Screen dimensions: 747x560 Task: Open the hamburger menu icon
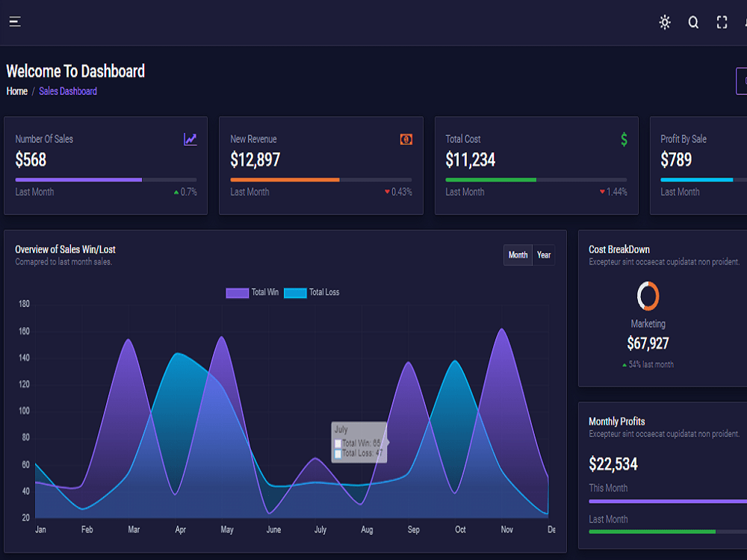coord(15,22)
